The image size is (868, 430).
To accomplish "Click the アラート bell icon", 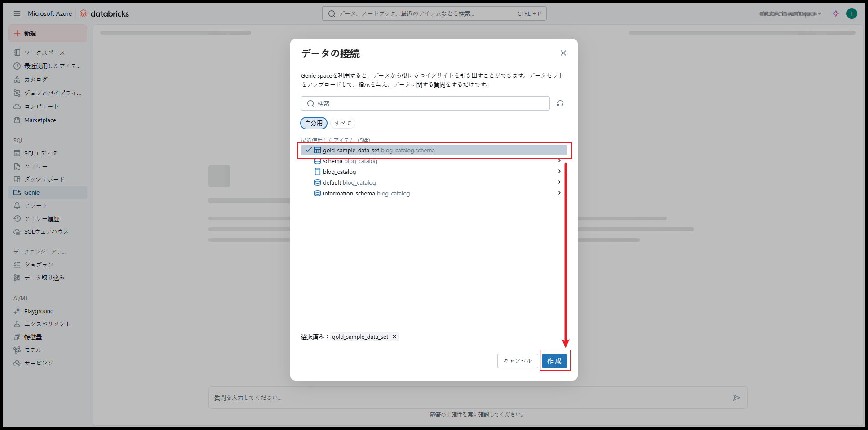I will 17,205.
